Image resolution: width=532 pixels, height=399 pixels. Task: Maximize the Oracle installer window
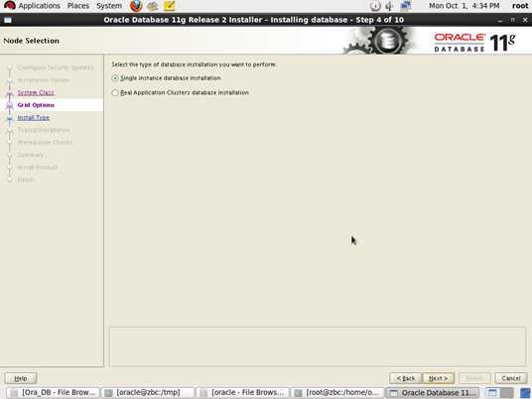coord(513,20)
